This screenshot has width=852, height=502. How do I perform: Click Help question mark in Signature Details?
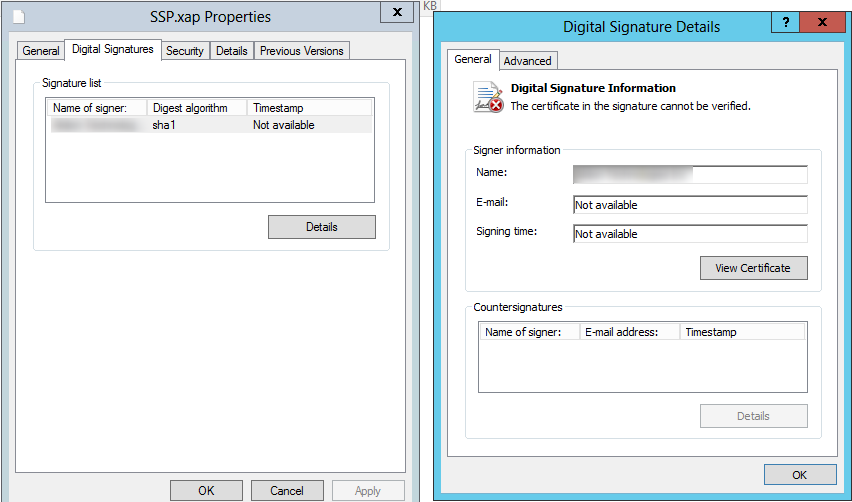click(786, 22)
